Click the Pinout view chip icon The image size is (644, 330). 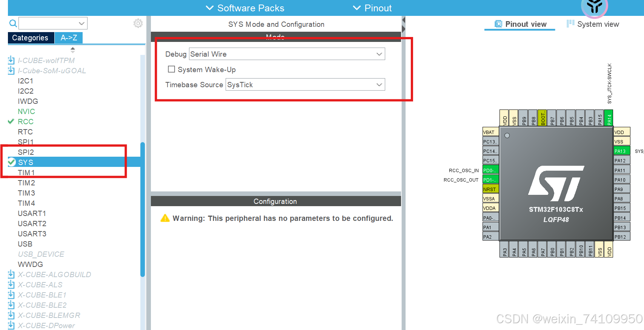498,24
